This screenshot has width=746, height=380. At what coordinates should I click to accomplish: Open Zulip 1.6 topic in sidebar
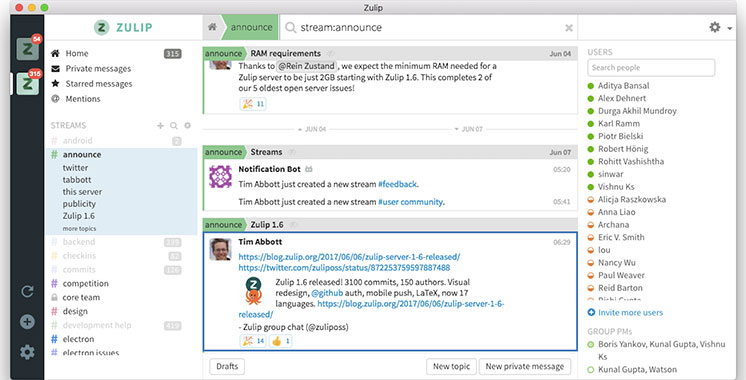click(79, 216)
